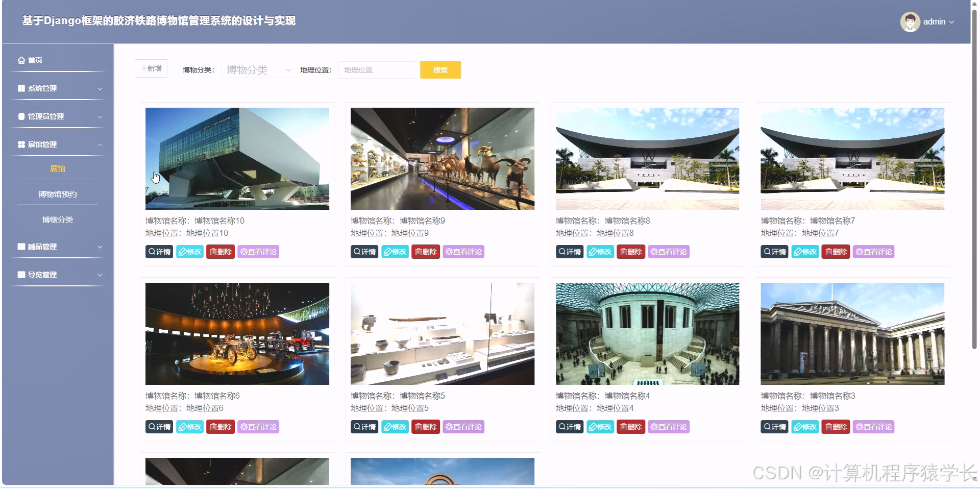Open 详情 for 博物馆名称6

pos(159,427)
